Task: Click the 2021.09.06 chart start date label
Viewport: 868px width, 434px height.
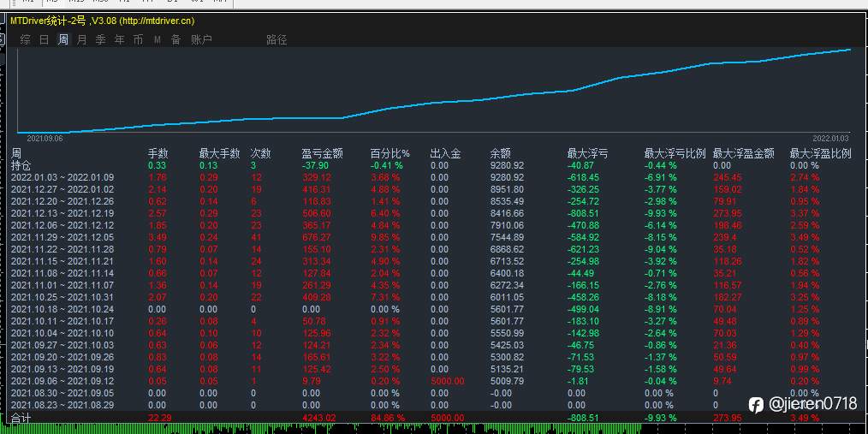Action: pyautogui.click(x=45, y=139)
